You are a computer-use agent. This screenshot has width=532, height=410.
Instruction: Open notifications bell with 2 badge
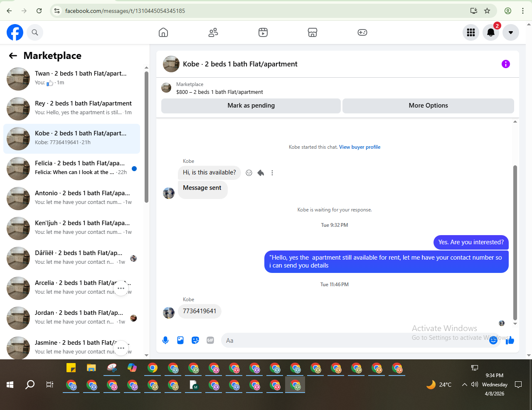coord(491,32)
